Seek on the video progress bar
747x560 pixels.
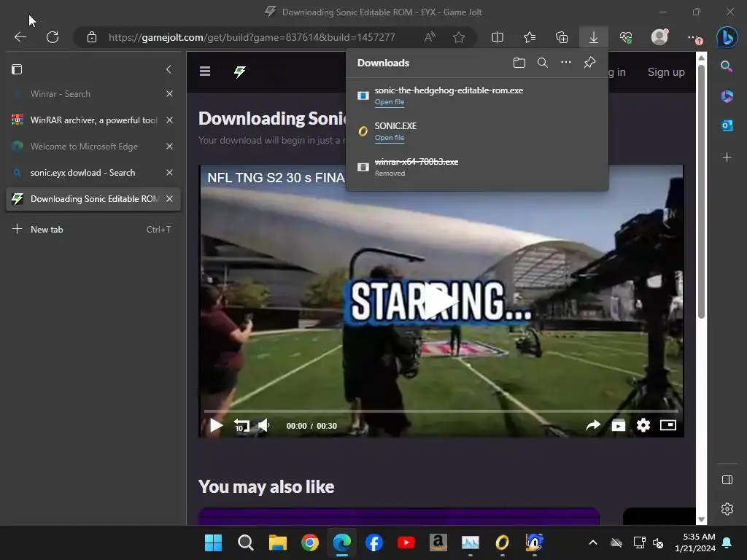point(441,411)
